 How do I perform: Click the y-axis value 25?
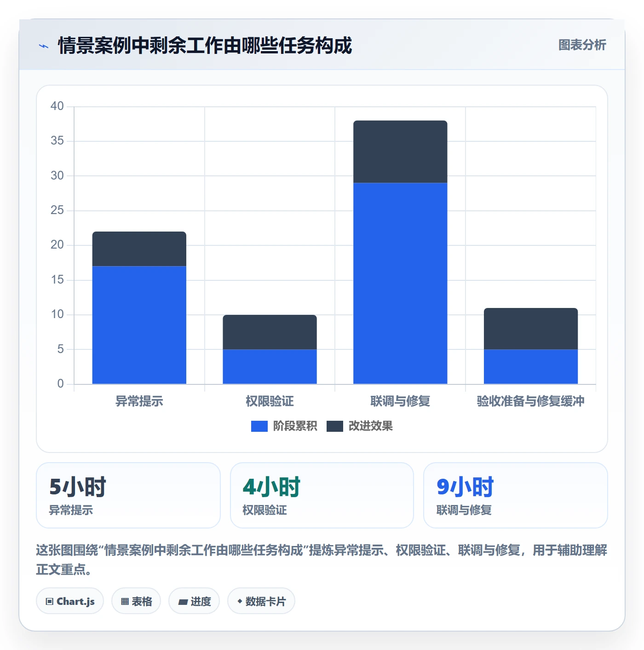[x=57, y=210]
